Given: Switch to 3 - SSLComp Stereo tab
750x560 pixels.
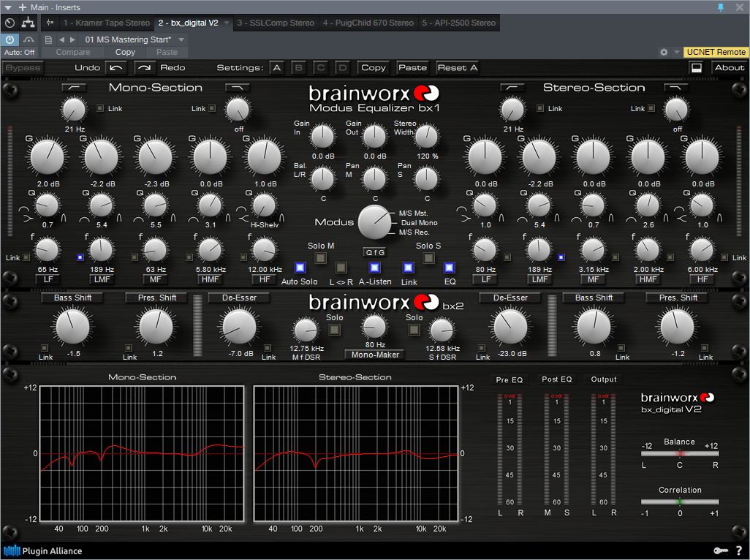Looking at the screenshot, I should tap(276, 23).
